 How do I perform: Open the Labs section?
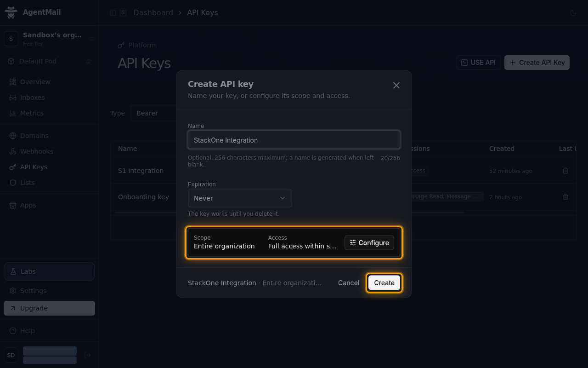pos(49,271)
